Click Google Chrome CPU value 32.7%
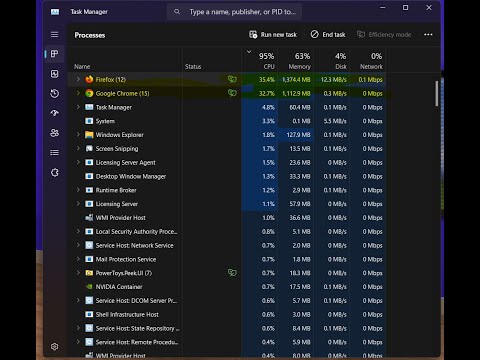The image size is (480, 360). coord(267,94)
